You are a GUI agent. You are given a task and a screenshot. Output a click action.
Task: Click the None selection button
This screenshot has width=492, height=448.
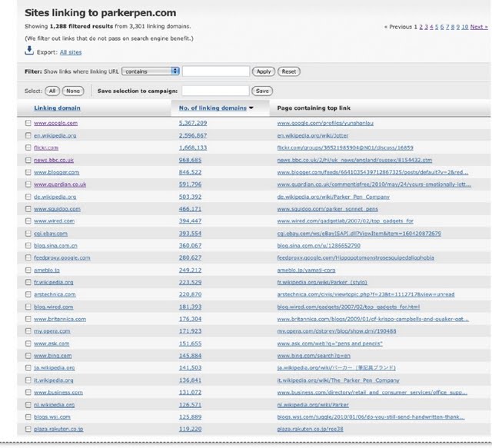tap(73, 91)
